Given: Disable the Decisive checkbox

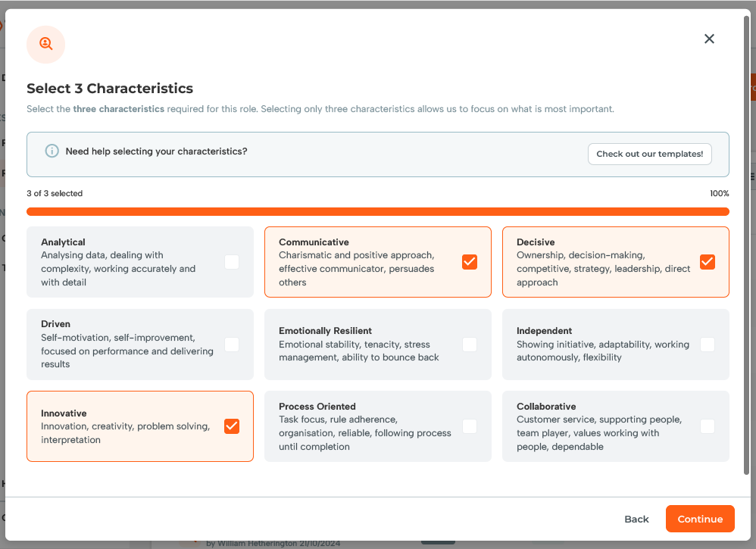Looking at the screenshot, I should 708,261.
